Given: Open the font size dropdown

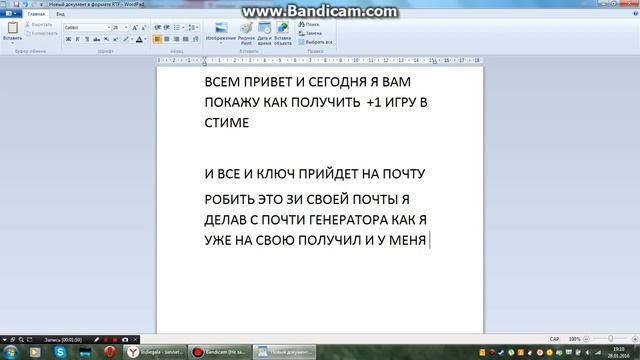Looking at the screenshot, I should [126, 27].
